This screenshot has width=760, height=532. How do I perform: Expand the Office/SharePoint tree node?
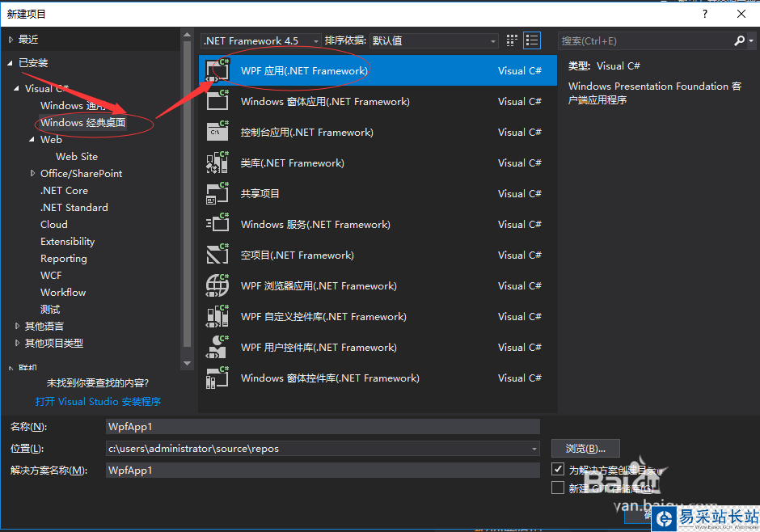32,173
